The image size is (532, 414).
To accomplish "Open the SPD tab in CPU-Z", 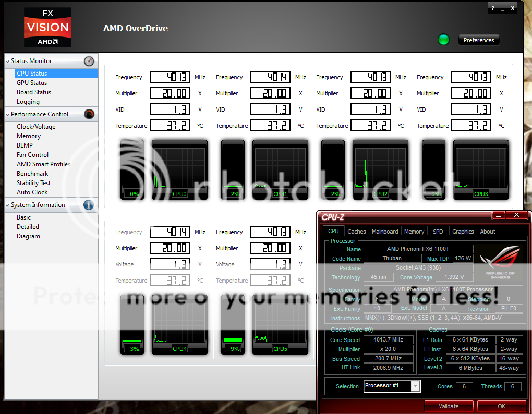I will (x=438, y=232).
